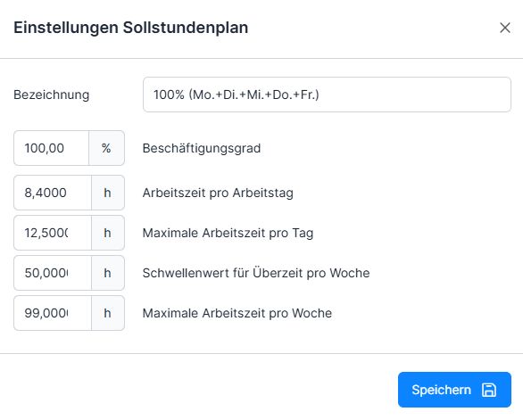Image resolution: width=523 pixels, height=420 pixels.
Task: Click the h unit beside Arbeitszeit pro Arbeitstag
Action: coord(108,193)
